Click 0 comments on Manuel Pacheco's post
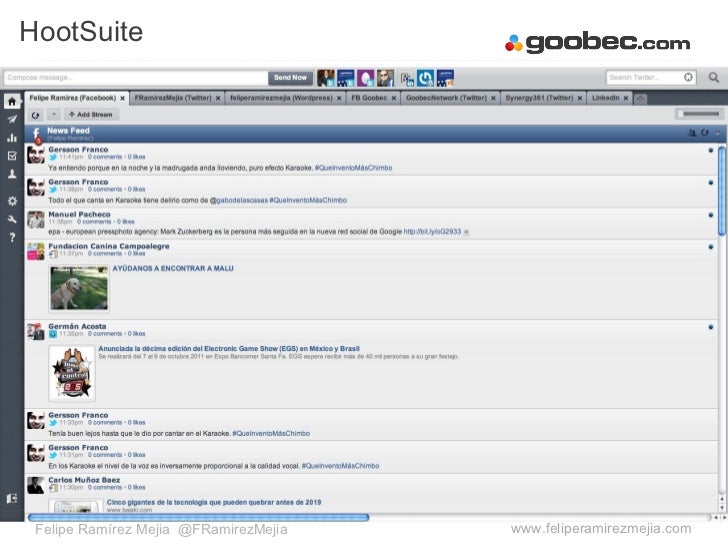 [x=94, y=222]
